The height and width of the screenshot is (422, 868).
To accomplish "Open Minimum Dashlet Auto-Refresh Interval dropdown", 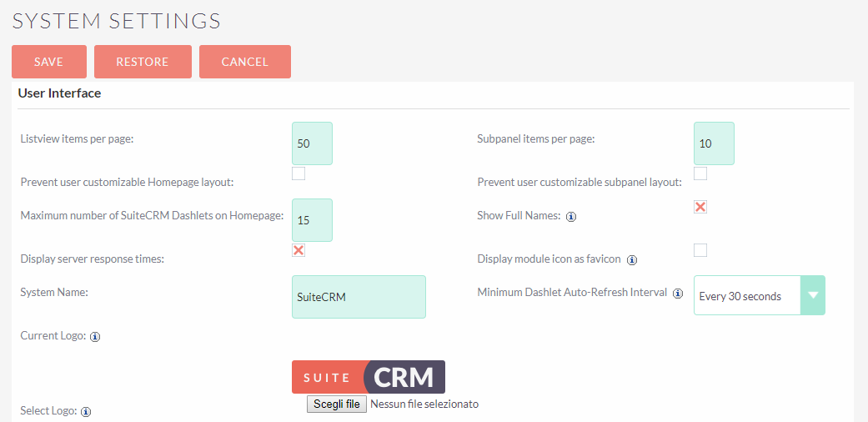I will [x=759, y=296].
